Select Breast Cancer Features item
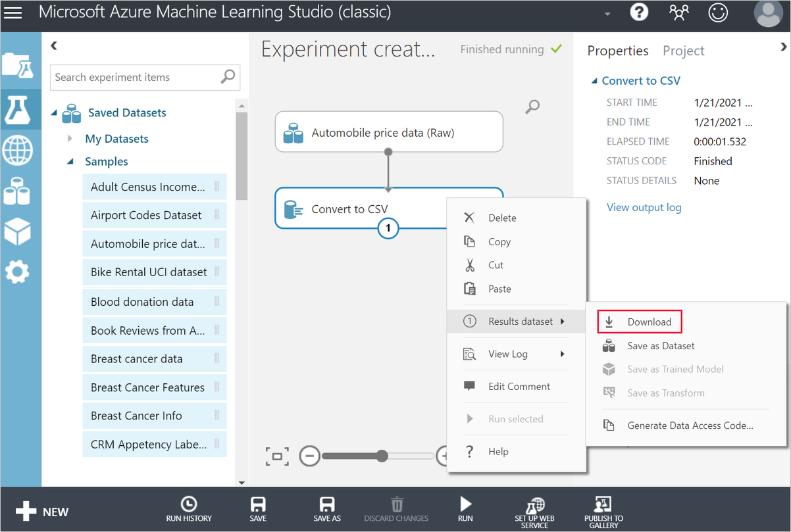791x532 pixels. (x=155, y=387)
